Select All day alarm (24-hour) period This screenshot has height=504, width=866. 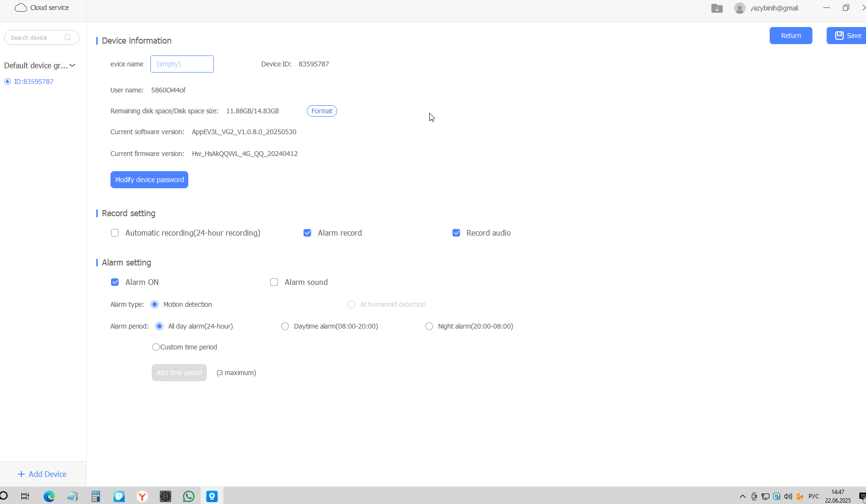pyautogui.click(x=159, y=326)
